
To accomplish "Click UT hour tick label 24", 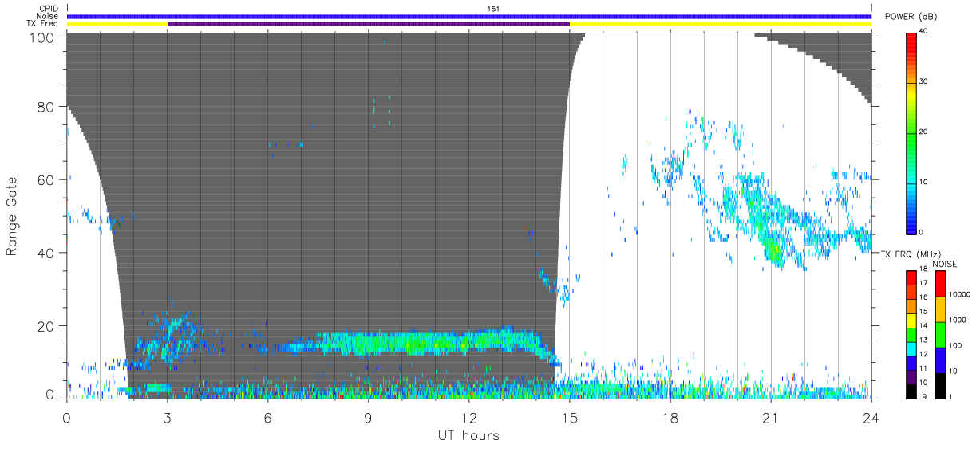I will point(871,417).
